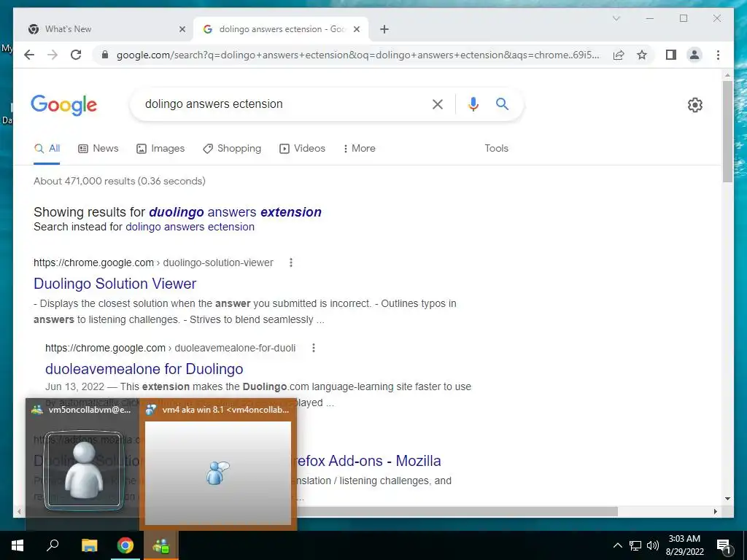The height and width of the screenshot is (560, 747).
Task: Start voice search with microphone
Action: 473,104
